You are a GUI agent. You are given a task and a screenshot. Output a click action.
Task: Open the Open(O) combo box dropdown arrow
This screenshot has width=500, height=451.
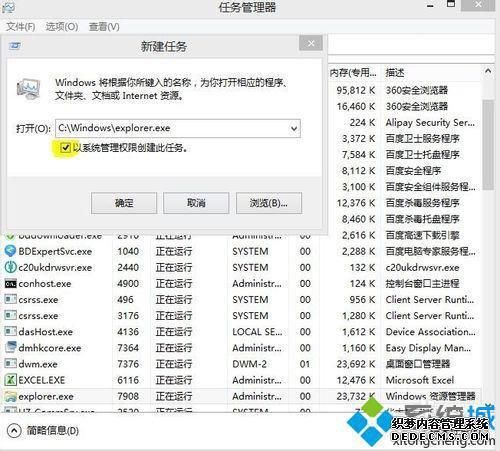pos(294,128)
